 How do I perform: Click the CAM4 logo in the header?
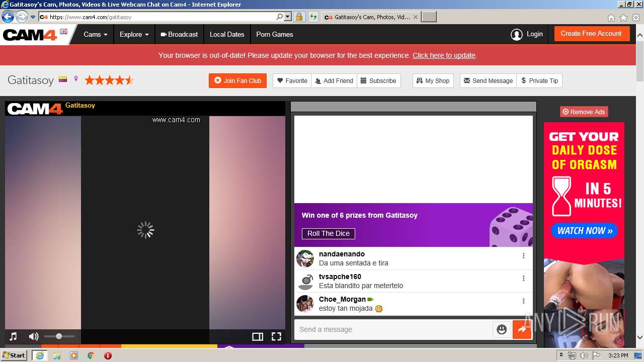coord(30,35)
